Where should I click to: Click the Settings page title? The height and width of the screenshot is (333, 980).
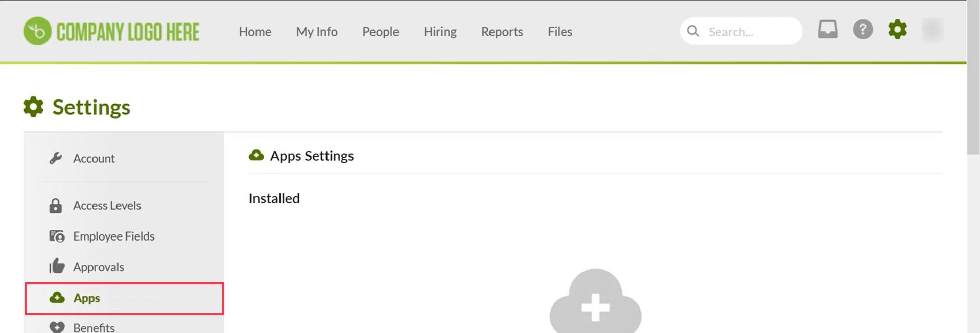pos(91,107)
